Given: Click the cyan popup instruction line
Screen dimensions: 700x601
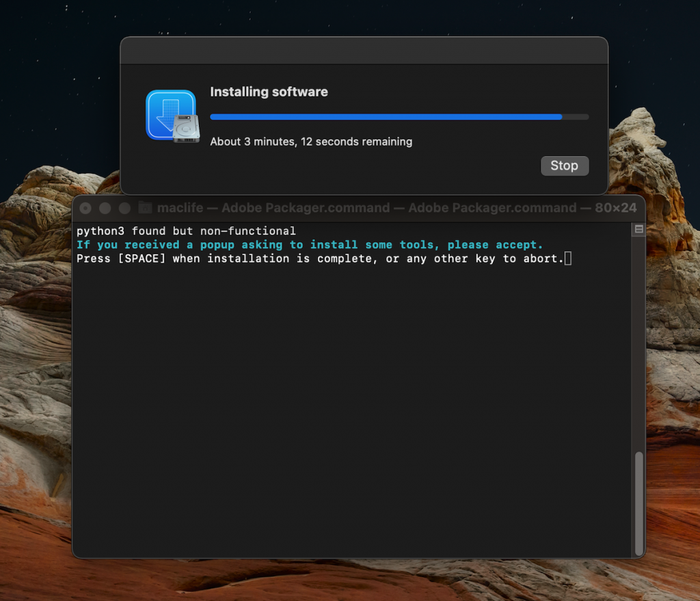Looking at the screenshot, I should pyautogui.click(x=310, y=245).
